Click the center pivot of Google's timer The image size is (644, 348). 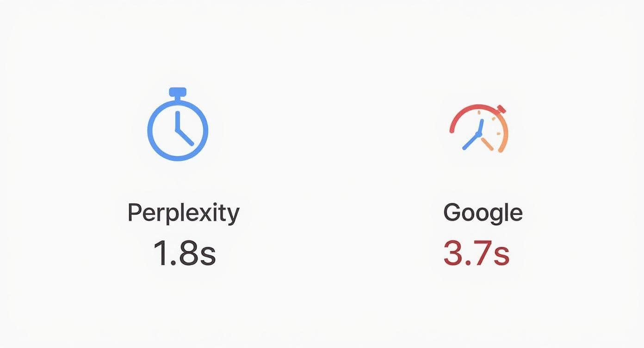click(x=479, y=134)
